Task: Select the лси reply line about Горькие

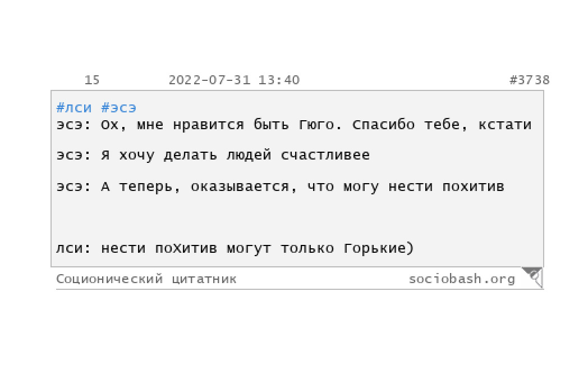Action: coord(235,248)
